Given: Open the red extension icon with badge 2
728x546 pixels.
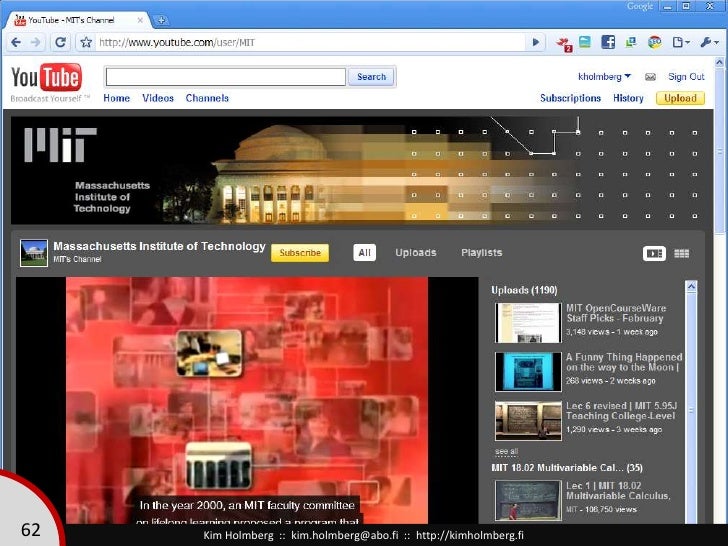Looking at the screenshot, I should point(564,44).
